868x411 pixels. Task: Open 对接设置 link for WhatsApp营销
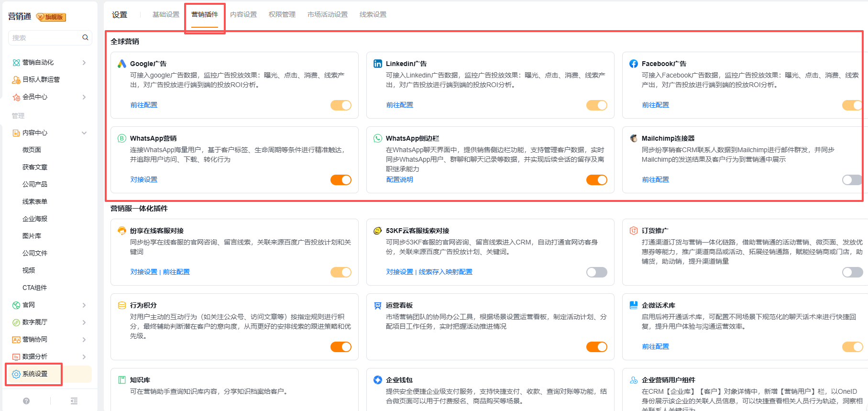144,180
